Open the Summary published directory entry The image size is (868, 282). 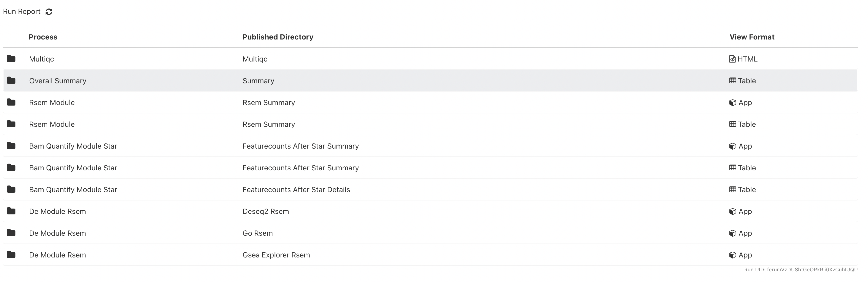259,81
